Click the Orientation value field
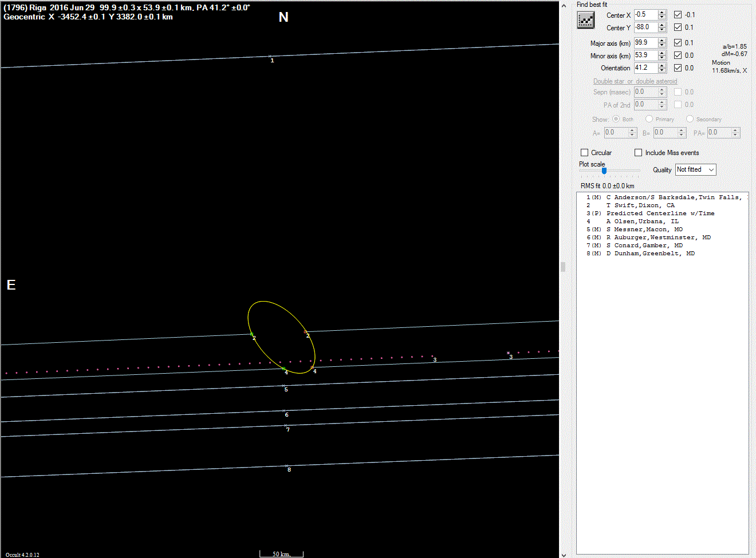Image resolution: width=756 pixels, height=558 pixels. 645,68
